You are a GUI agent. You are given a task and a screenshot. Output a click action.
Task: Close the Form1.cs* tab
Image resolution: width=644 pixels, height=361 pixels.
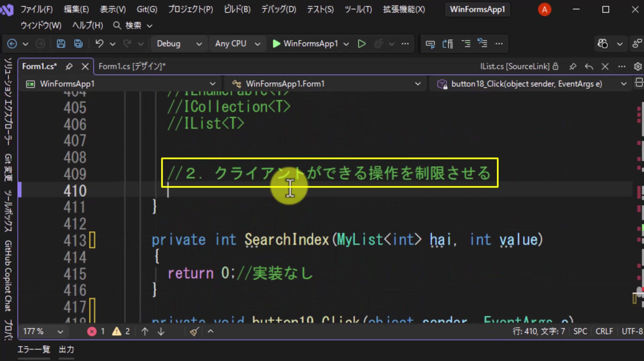click(85, 66)
